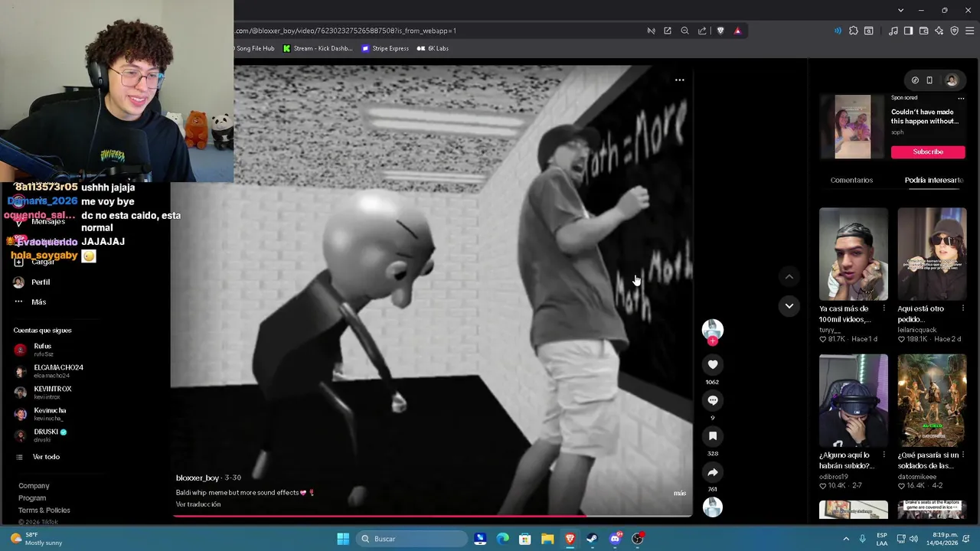The width and height of the screenshot is (980, 551).
Task: Open 'Stripe Express' bookmark
Action: point(385,48)
